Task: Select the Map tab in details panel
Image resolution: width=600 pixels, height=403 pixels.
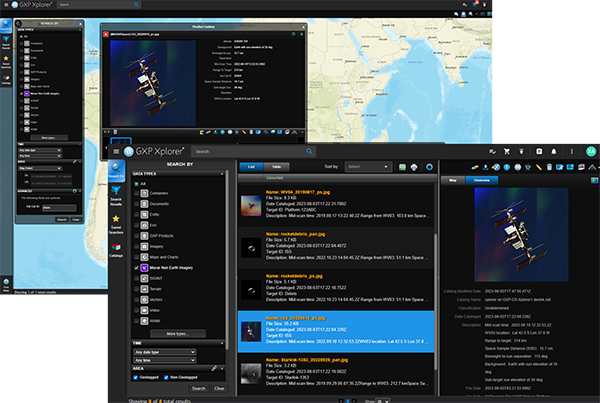Action: (453, 181)
